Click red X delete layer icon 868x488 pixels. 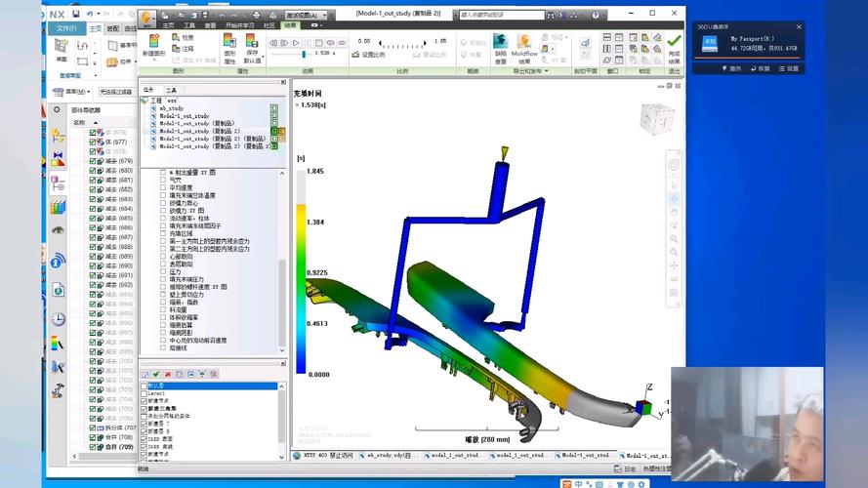tap(168, 375)
